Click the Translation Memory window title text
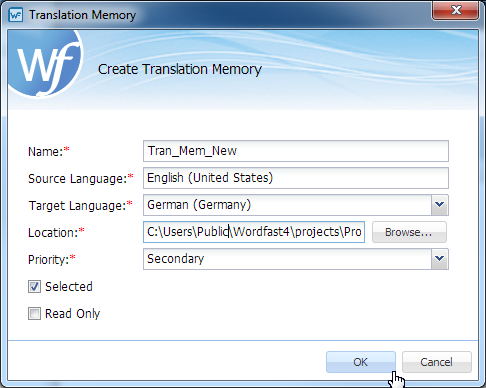 pos(83,15)
